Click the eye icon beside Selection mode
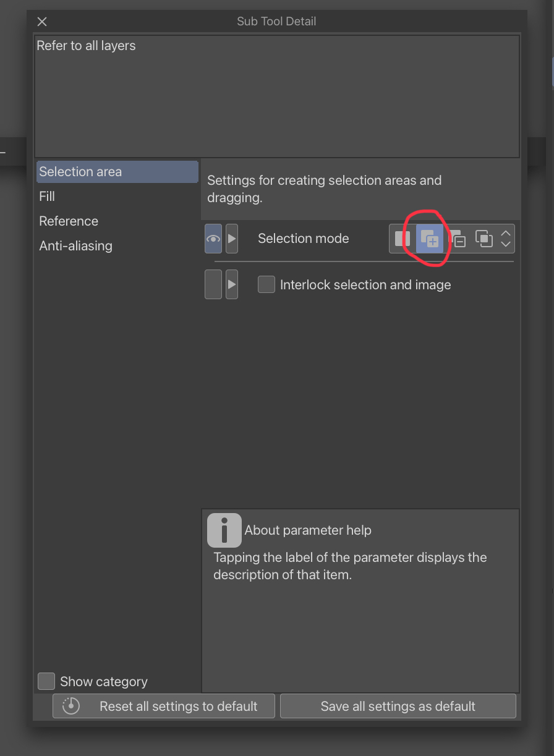 [x=212, y=239]
